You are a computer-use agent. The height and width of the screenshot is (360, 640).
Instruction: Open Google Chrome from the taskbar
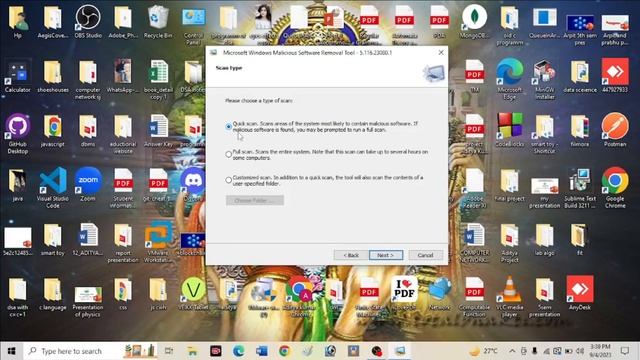tap(284, 351)
